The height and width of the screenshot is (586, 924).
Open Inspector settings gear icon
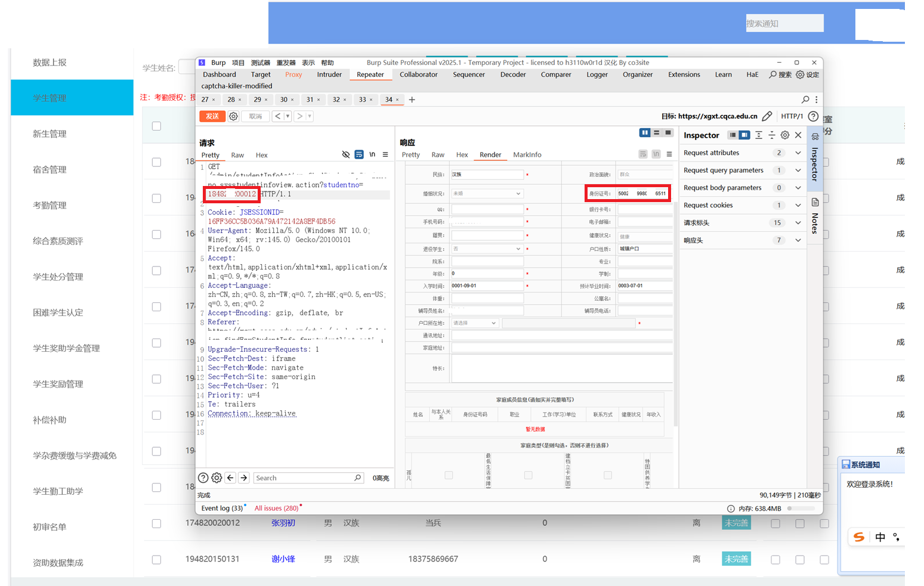[x=785, y=135]
